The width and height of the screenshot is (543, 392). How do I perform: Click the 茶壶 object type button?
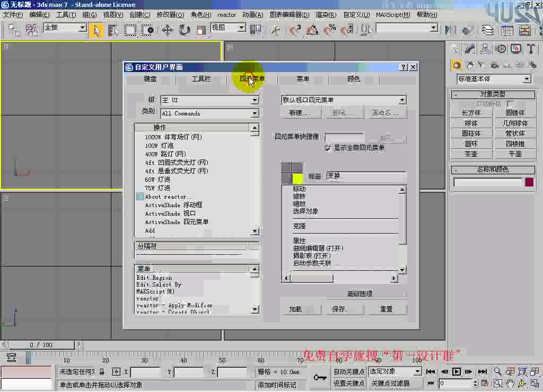pos(471,154)
